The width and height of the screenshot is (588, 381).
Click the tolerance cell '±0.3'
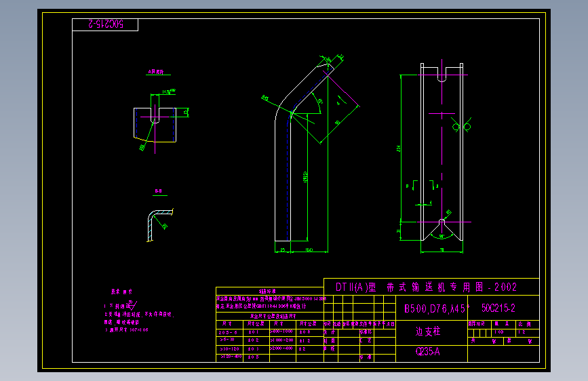point(253,348)
